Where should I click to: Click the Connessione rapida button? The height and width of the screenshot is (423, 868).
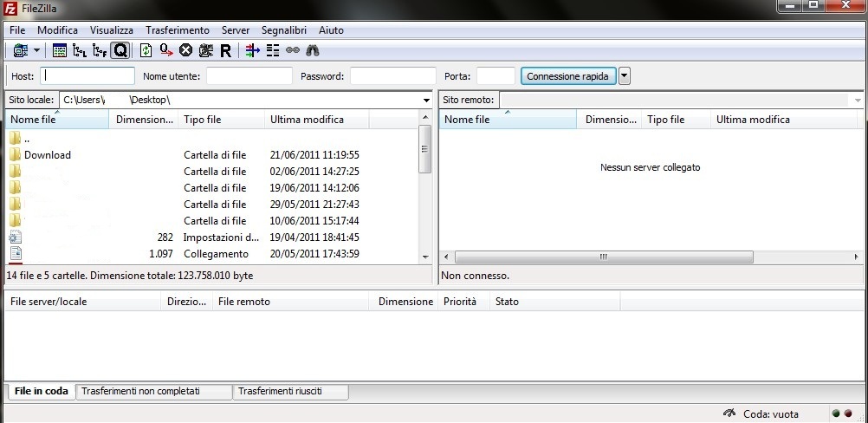[567, 76]
